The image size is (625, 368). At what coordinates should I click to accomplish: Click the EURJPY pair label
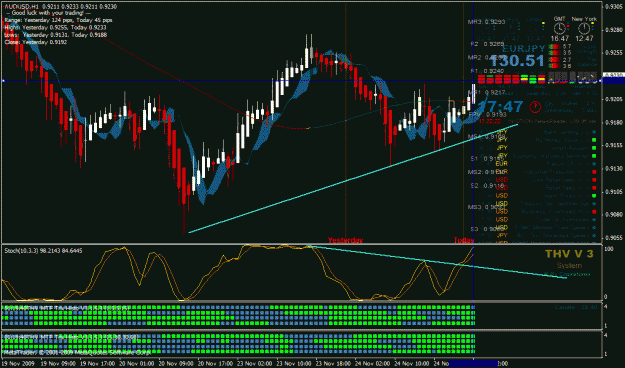pos(523,49)
